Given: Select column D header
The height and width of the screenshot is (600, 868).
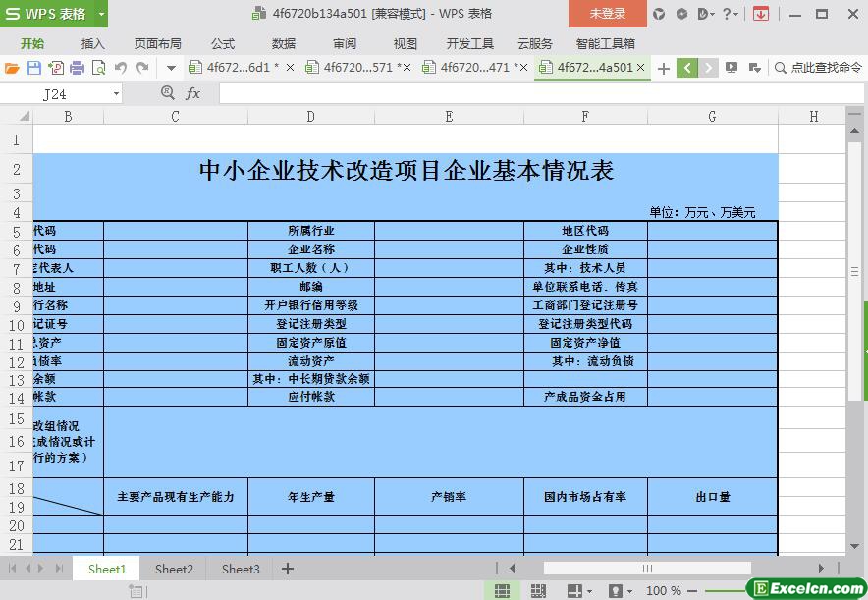Looking at the screenshot, I should coord(311,116).
